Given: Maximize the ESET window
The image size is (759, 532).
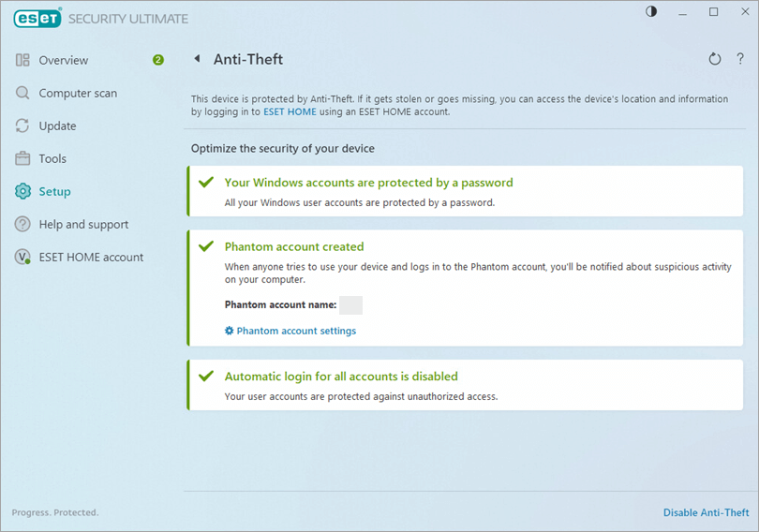Looking at the screenshot, I should (x=713, y=12).
